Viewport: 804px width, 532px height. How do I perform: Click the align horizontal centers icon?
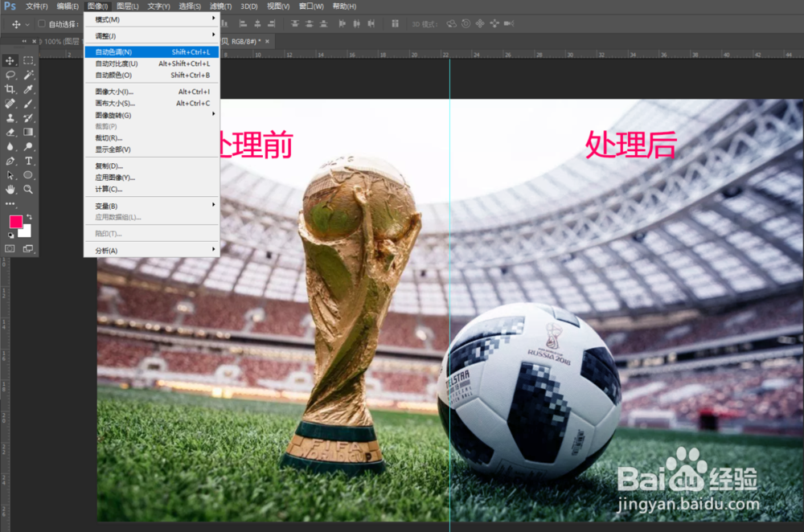coord(257,23)
